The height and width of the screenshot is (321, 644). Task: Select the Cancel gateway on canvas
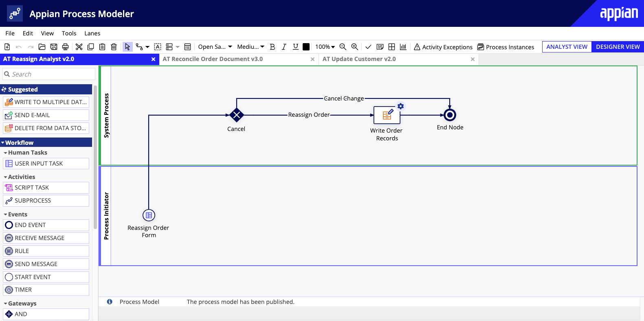point(236,115)
